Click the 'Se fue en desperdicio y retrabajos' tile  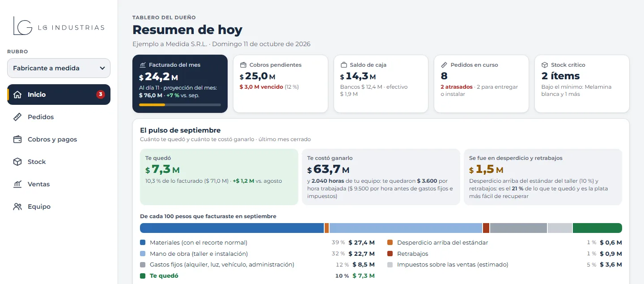[x=543, y=177]
